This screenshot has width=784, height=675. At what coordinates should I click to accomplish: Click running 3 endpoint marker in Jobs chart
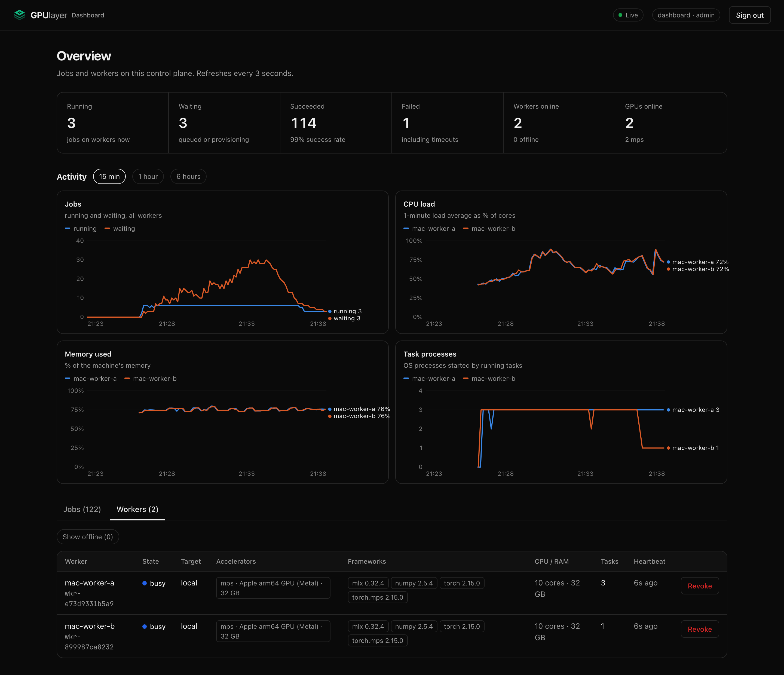point(330,311)
